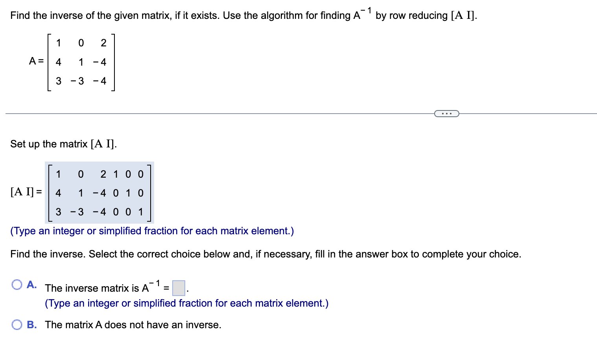Click the instruction text about simplified fractions
This screenshot has height=364, width=597.
[x=152, y=231]
